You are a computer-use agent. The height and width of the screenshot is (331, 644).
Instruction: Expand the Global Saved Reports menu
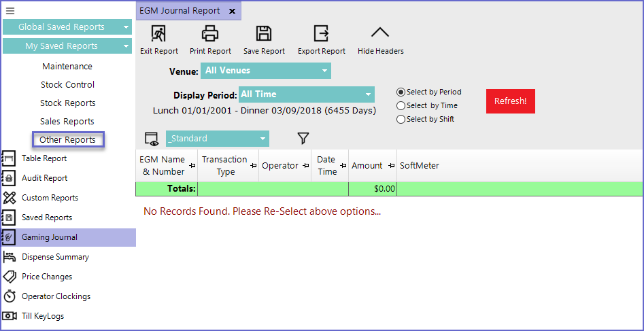point(67,27)
